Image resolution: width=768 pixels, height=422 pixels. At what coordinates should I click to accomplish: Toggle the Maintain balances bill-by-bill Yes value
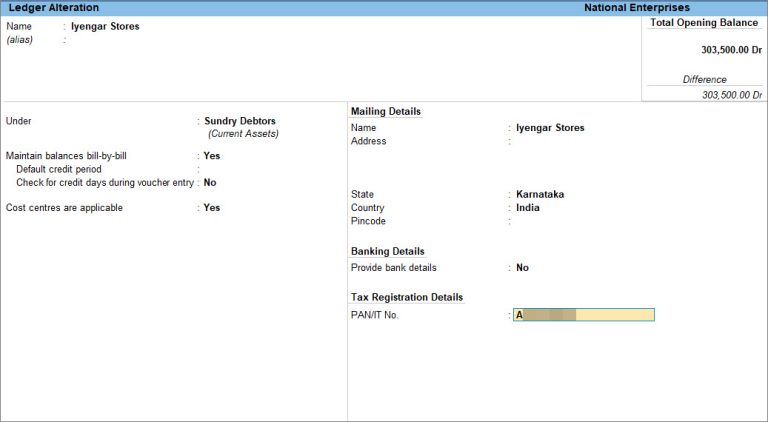tap(211, 156)
